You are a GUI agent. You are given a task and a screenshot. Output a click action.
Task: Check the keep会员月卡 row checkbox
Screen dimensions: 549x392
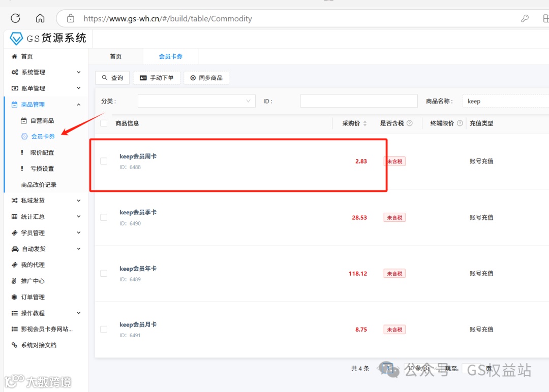104,329
